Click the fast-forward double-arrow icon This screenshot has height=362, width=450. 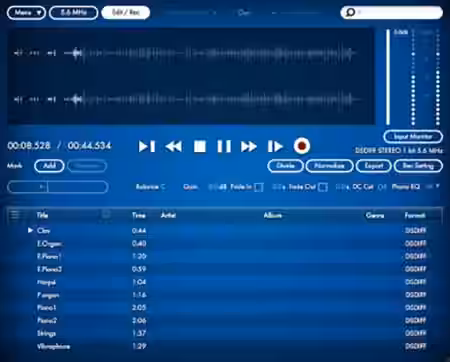coord(249,146)
